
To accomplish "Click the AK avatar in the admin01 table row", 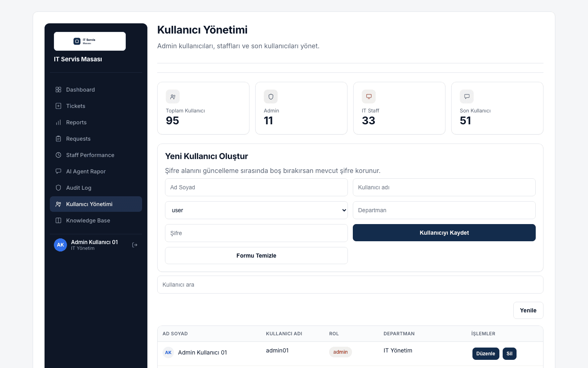I will (168, 352).
